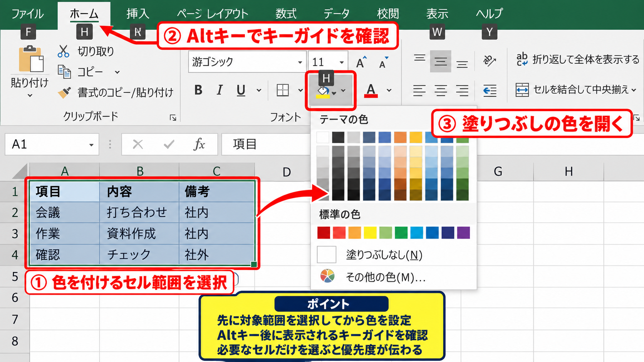
Task: Open the font color dropdown arrow
Action: coord(389,90)
